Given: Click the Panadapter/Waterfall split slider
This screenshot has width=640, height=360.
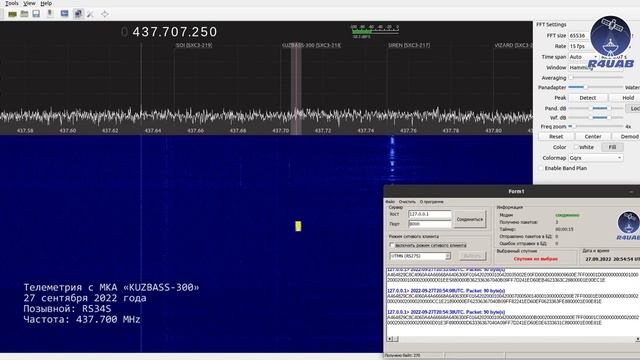Looking at the screenshot, I should [596, 87].
